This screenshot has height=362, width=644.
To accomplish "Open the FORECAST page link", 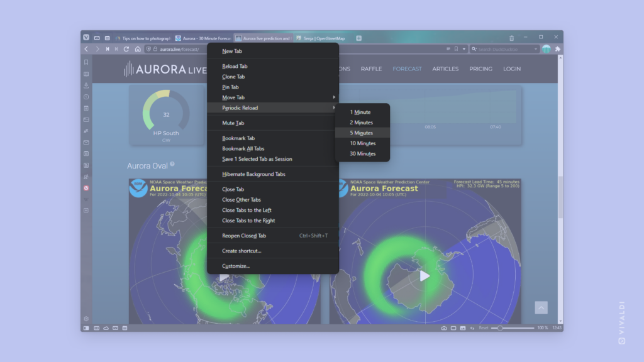I will tap(407, 69).
